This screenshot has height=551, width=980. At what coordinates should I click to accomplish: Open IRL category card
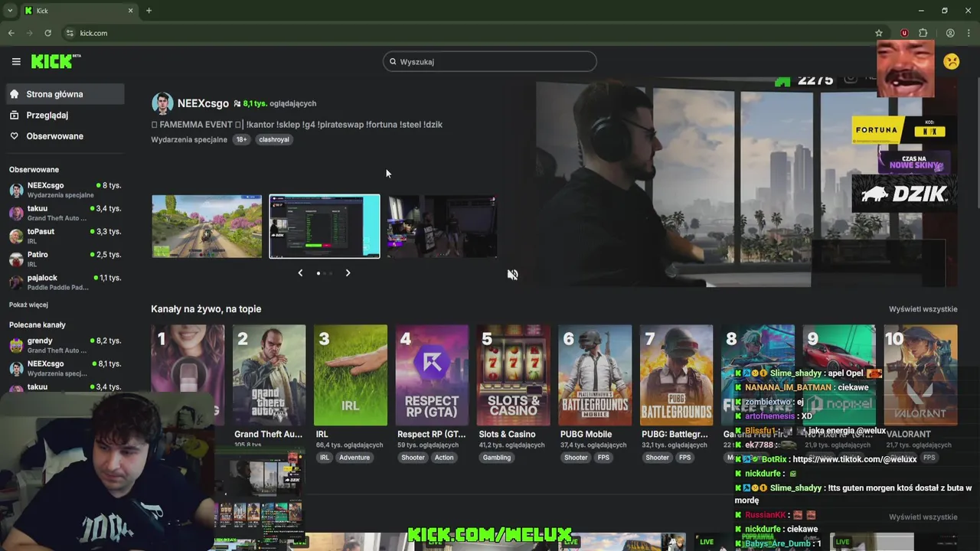click(351, 375)
